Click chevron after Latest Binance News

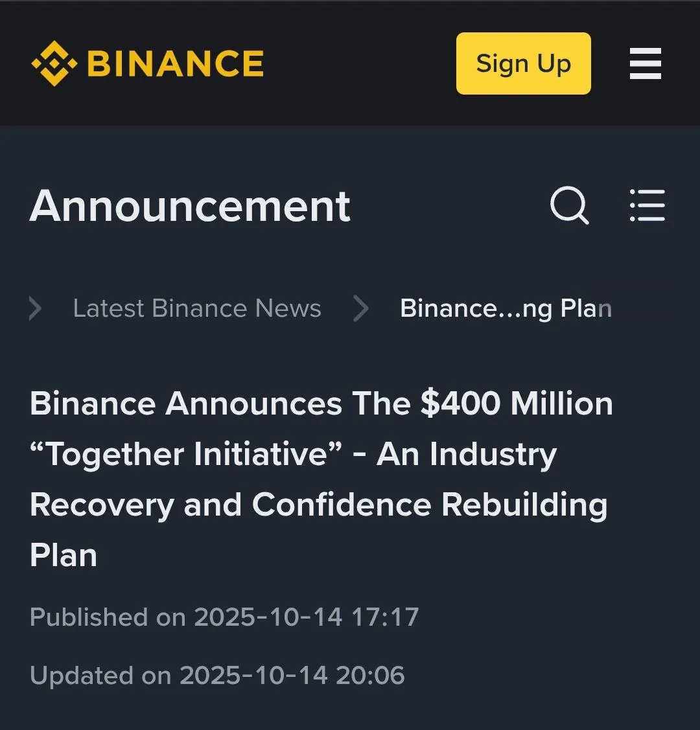(x=361, y=308)
